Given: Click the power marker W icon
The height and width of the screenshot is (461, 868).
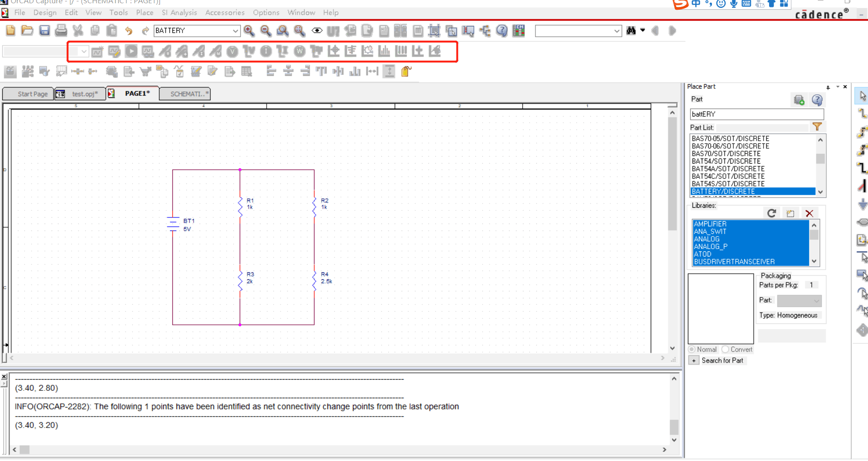Looking at the screenshot, I should pyautogui.click(x=300, y=51).
